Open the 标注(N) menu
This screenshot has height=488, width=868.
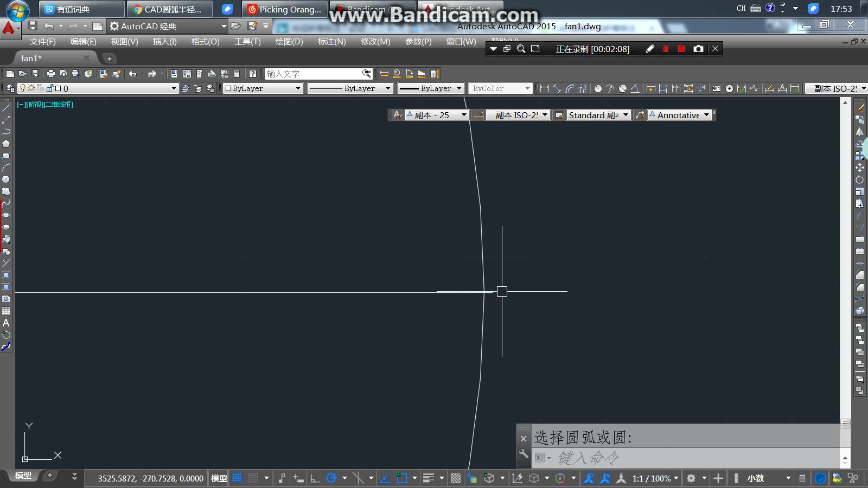331,42
